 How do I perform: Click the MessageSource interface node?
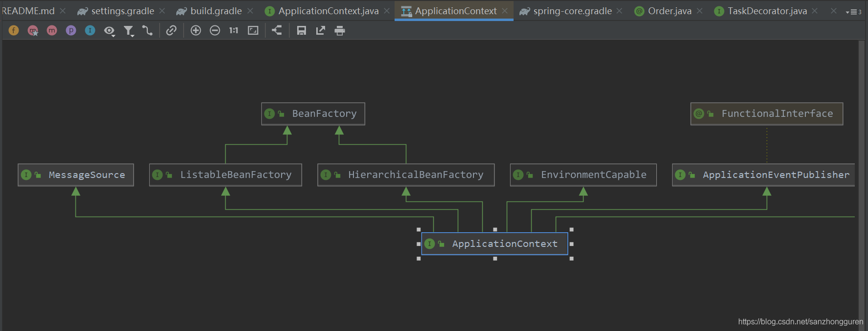coord(76,175)
